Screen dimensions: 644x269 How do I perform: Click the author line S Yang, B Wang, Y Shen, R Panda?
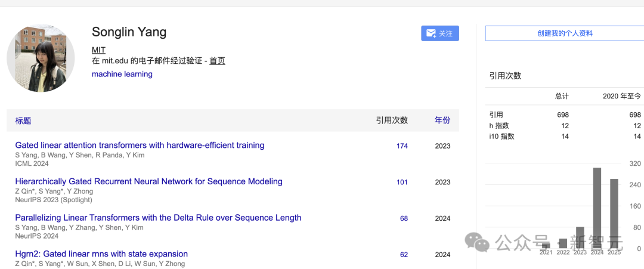(80, 155)
